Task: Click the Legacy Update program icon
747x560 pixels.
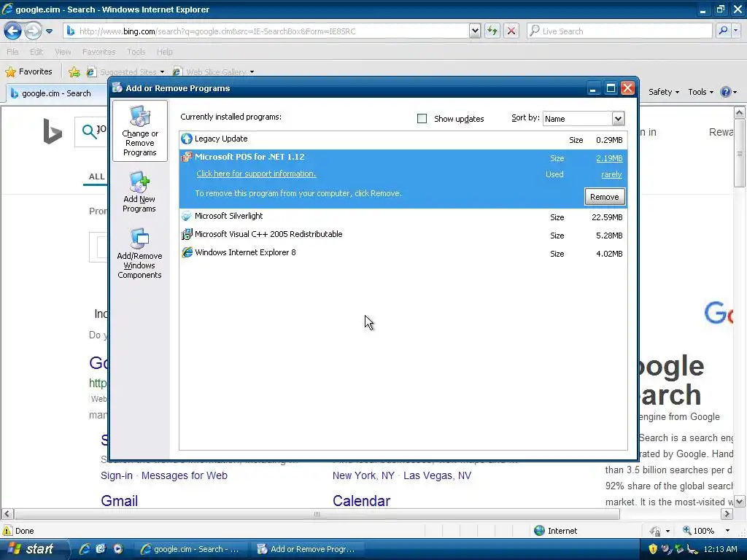Action: pyautogui.click(x=187, y=139)
